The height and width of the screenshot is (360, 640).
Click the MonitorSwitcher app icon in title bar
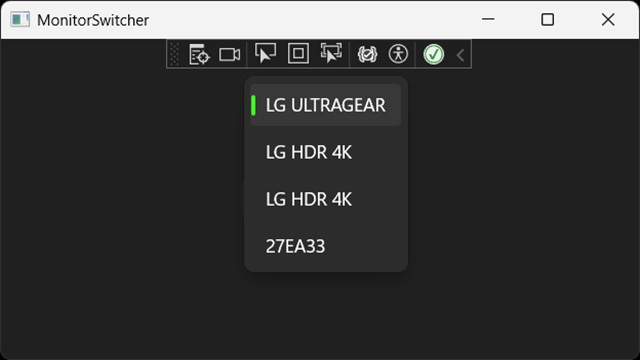20,20
